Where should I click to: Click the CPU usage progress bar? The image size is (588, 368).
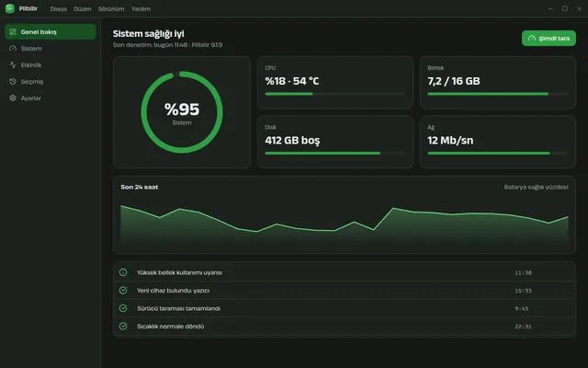tap(335, 94)
